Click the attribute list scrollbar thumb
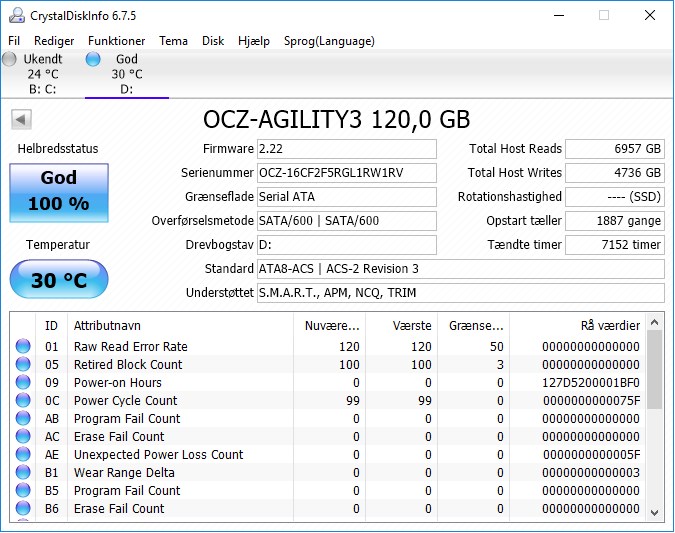Screen dimensions: 675x533 [655, 369]
